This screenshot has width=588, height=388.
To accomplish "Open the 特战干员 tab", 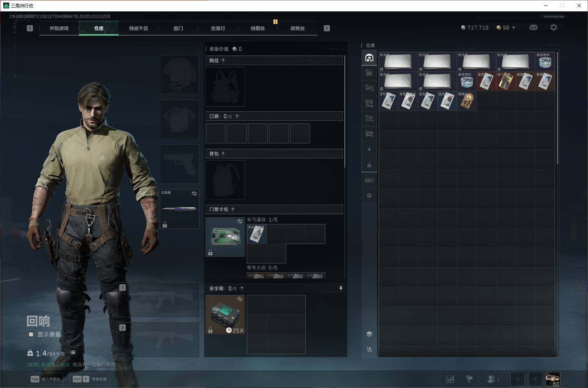I will pyautogui.click(x=138, y=28).
